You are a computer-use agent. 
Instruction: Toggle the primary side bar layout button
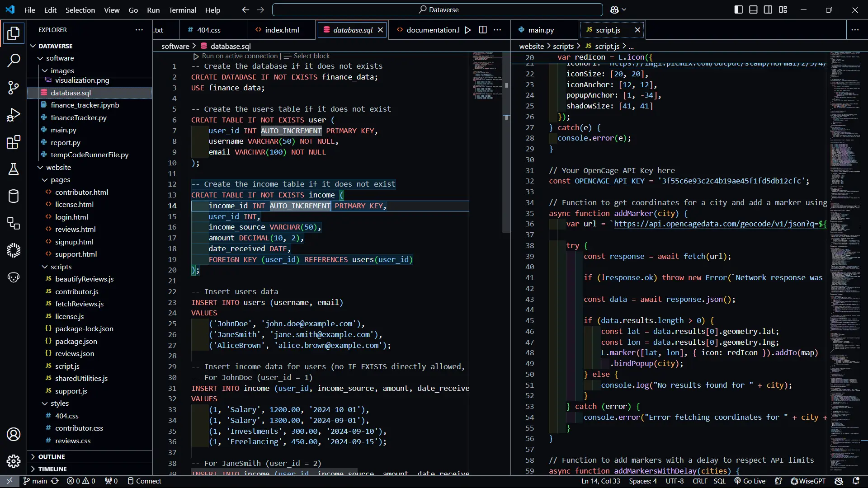coord(738,9)
